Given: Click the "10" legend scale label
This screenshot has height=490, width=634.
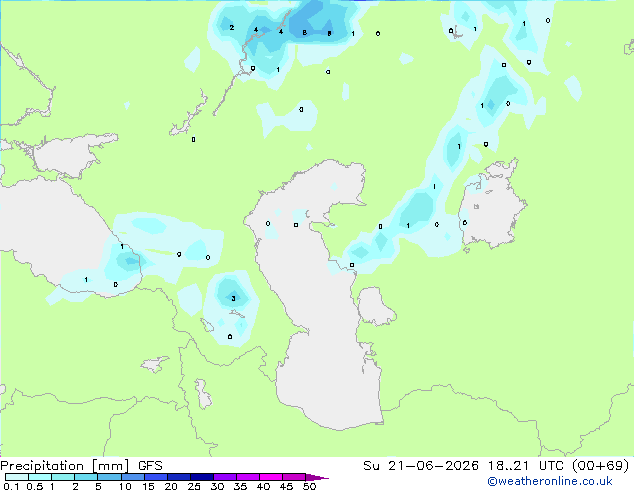Looking at the screenshot, I should point(125,486).
